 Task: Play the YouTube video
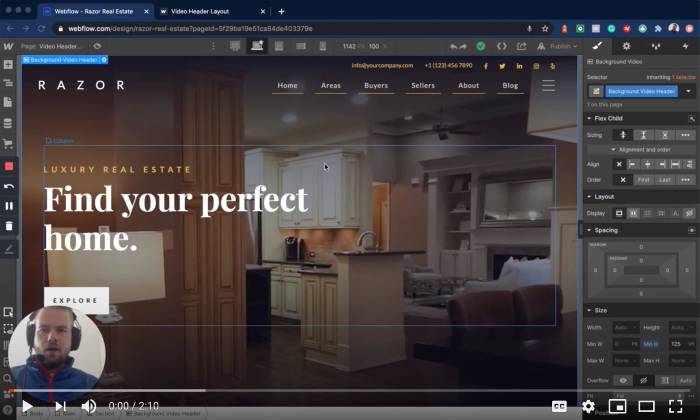point(27,406)
